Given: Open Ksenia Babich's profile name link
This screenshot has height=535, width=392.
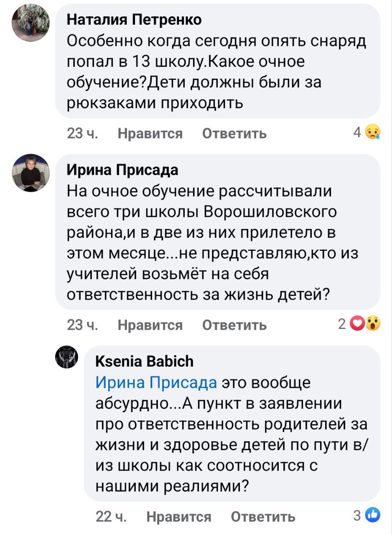Looking at the screenshot, I should pyautogui.click(x=145, y=361).
